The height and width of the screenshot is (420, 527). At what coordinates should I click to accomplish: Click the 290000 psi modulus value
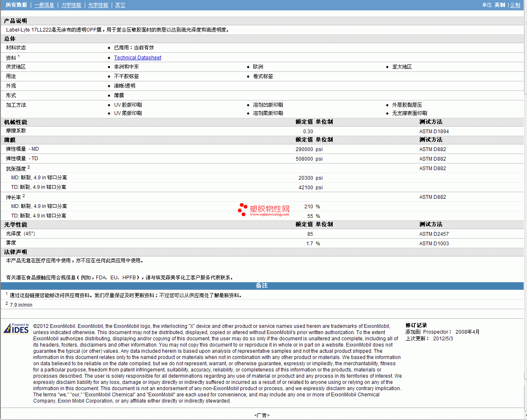pyautogui.click(x=309, y=149)
